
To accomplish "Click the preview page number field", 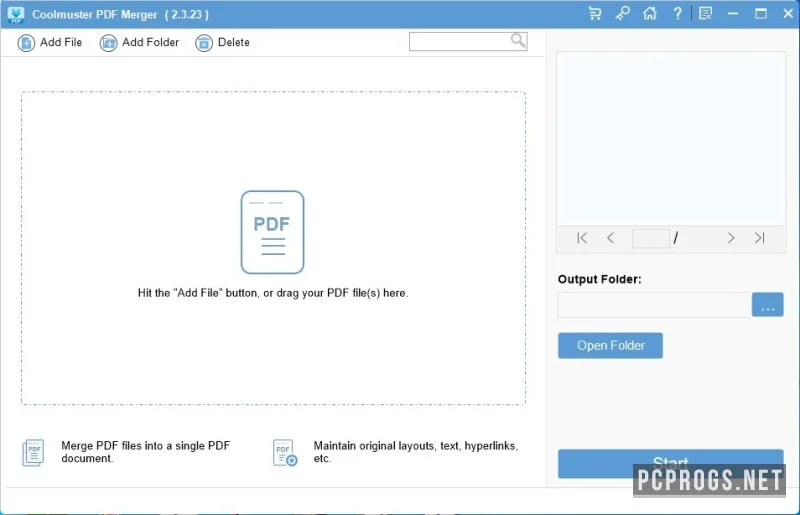I will tap(651, 238).
